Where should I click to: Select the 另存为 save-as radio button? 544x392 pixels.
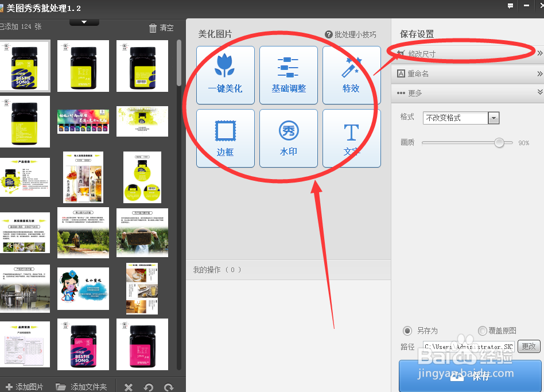pos(407,331)
